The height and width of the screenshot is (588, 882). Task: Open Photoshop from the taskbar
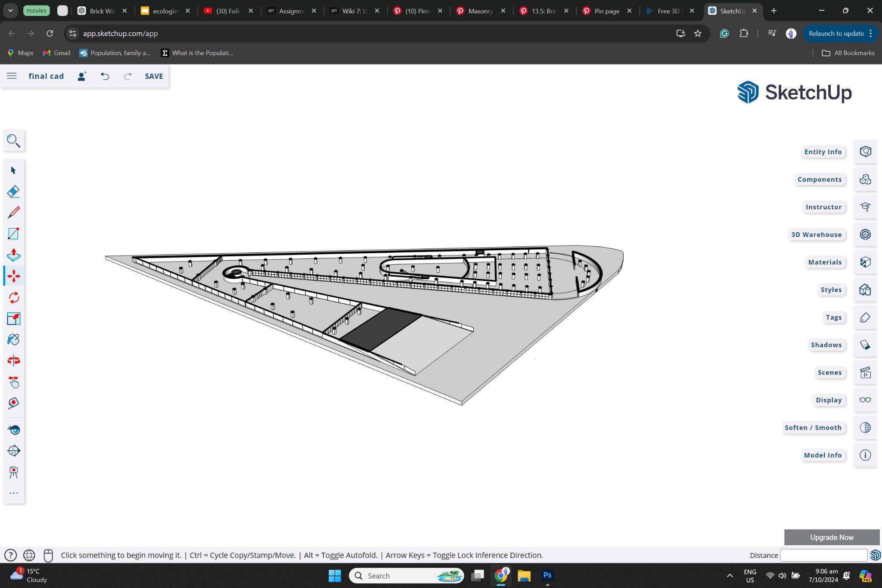547,576
